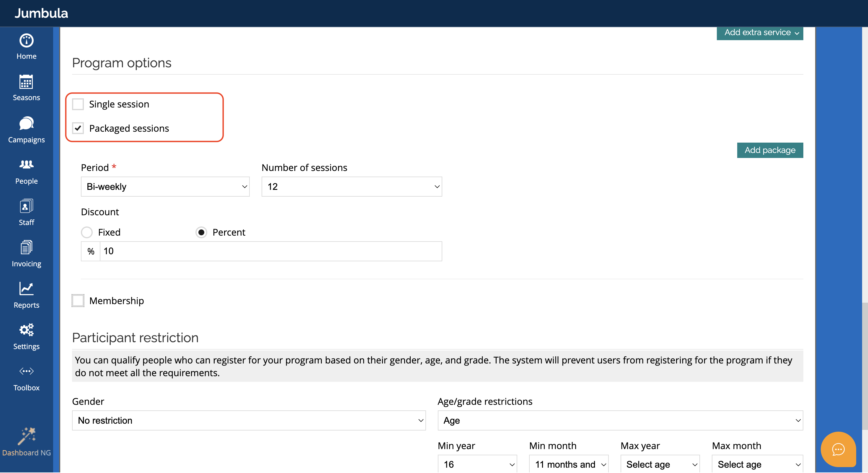This screenshot has width=868, height=473.
Task: Open the Invoicing documents icon
Action: point(26,247)
